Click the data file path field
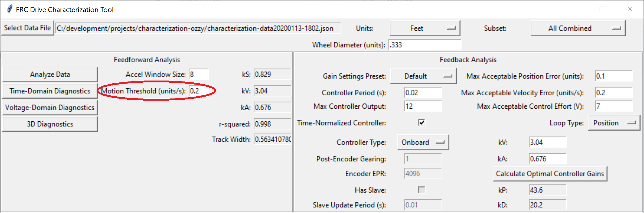This screenshot has width=644, height=213. tap(199, 28)
